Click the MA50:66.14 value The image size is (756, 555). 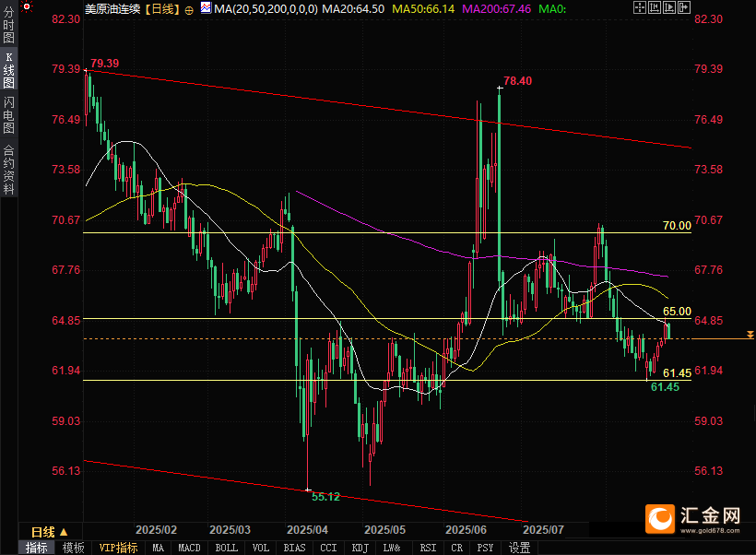coord(423,8)
